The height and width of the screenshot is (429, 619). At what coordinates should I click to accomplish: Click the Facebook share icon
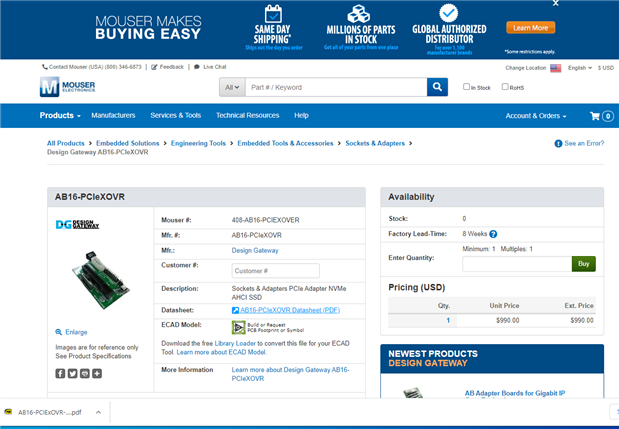[60, 373]
